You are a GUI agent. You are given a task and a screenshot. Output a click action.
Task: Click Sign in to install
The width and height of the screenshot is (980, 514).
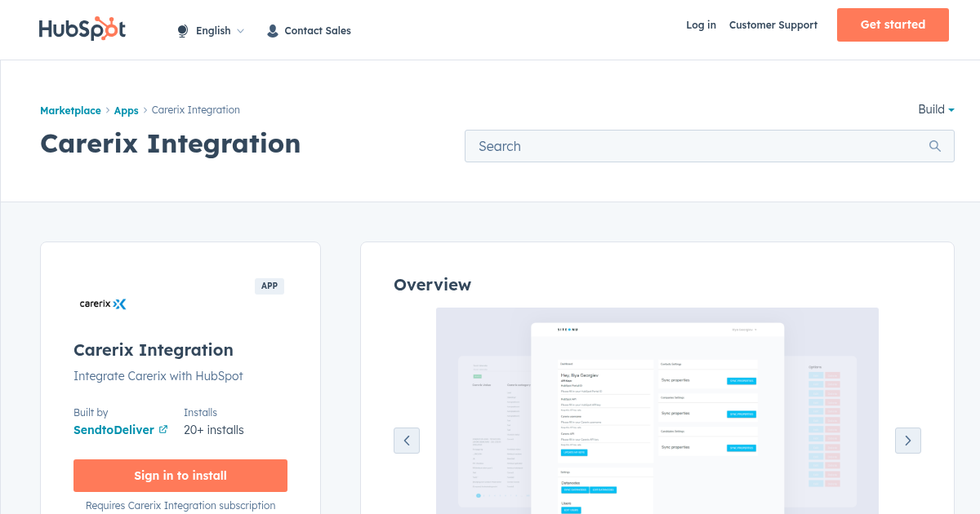coord(180,476)
